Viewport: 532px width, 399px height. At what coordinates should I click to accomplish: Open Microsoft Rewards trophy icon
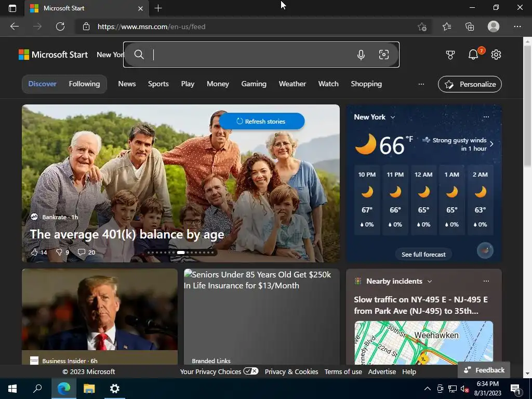point(450,55)
